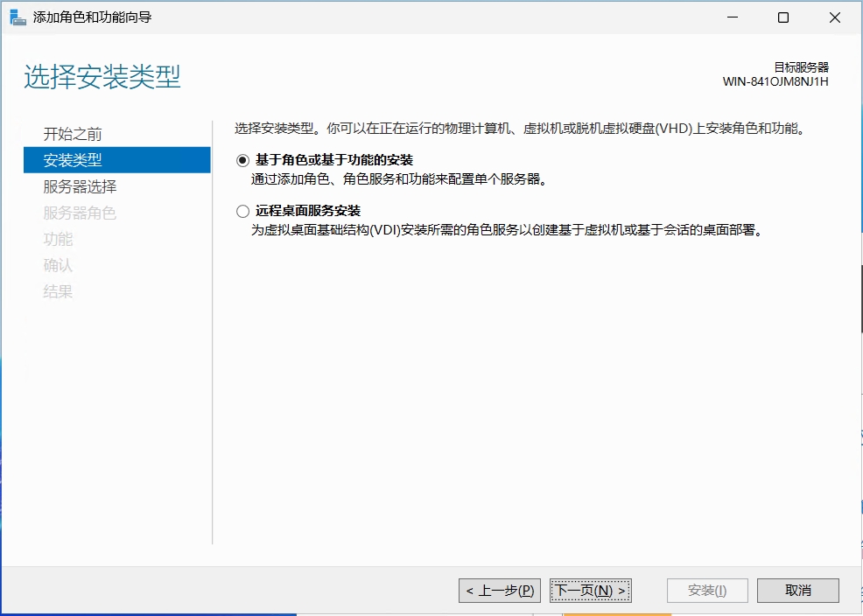Viewport: 863px width, 616px height.
Task: Open the 服务器选择 step in sidebar
Action: [80, 186]
